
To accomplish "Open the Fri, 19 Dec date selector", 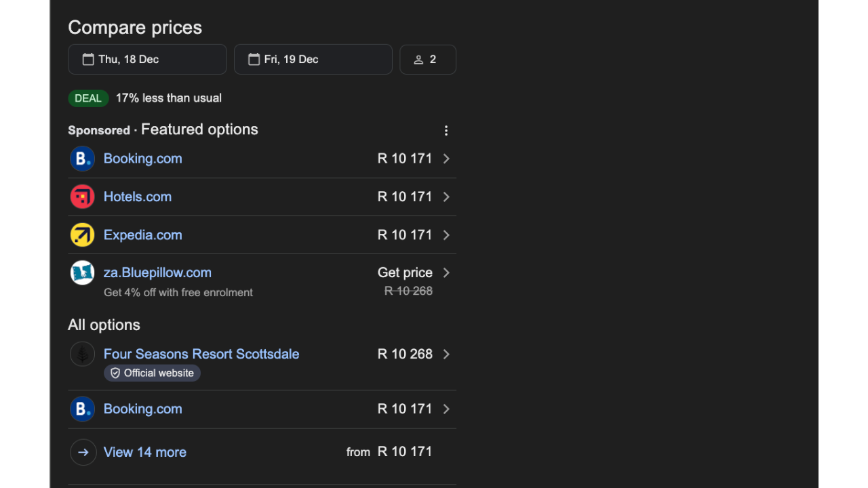I will click(313, 59).
